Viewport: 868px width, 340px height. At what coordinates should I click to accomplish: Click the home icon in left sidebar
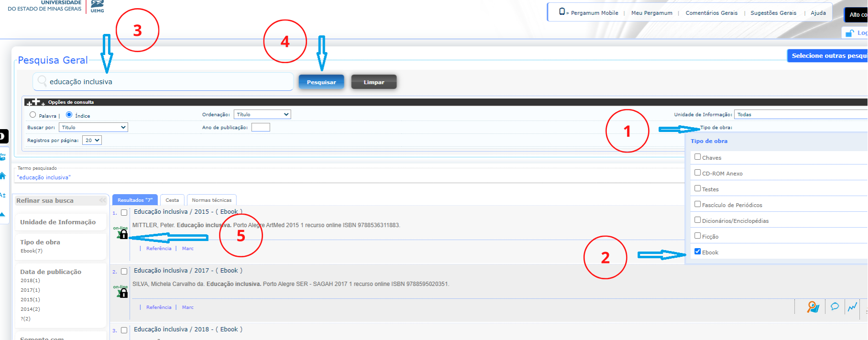click(x=2, y=176)
